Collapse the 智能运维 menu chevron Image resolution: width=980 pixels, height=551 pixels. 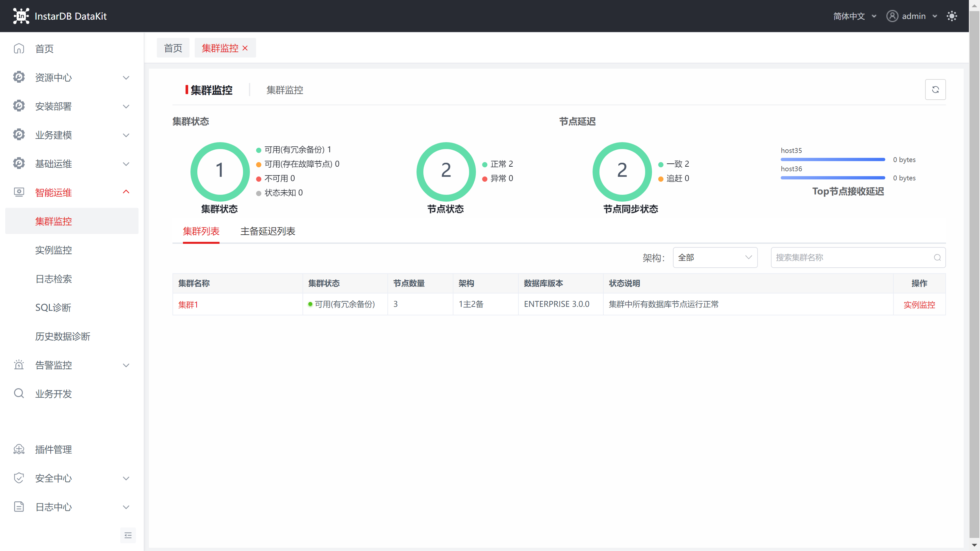[x=126, y=192]
